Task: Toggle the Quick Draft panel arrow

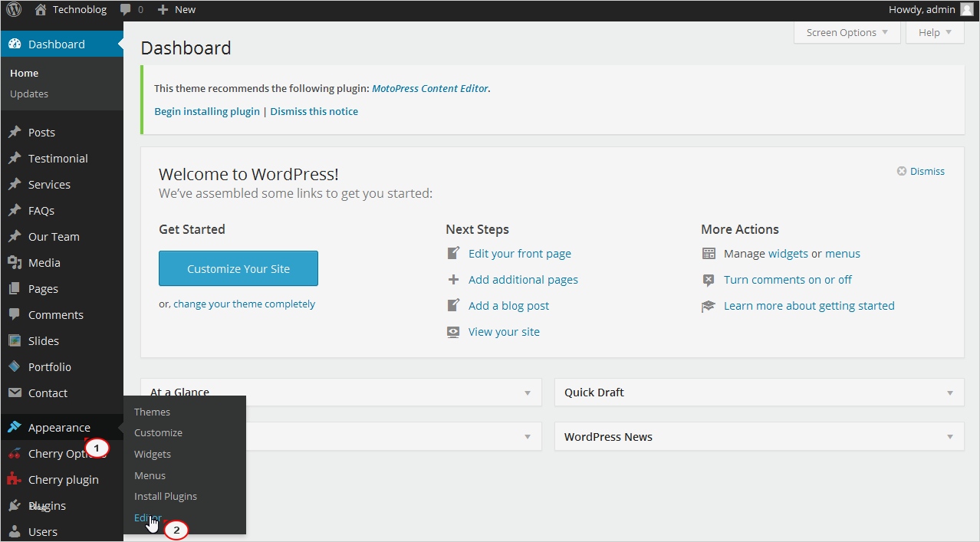Action: tap(950, 393)
